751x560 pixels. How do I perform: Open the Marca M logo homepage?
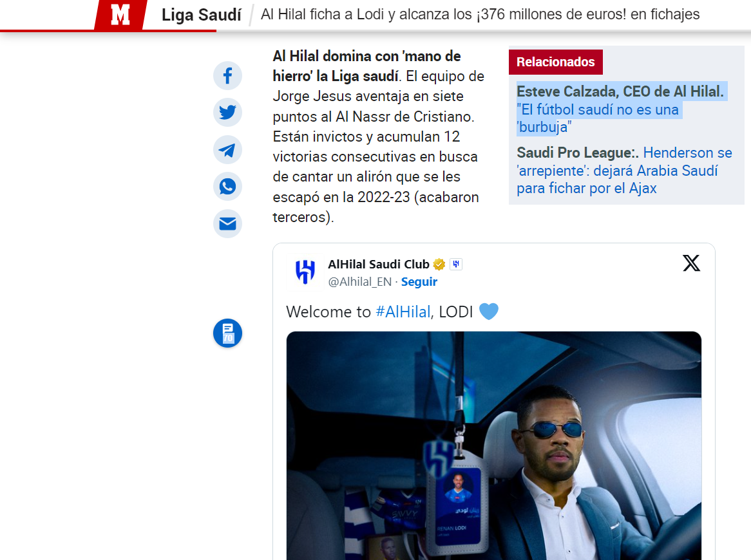(x=120, y=15)
